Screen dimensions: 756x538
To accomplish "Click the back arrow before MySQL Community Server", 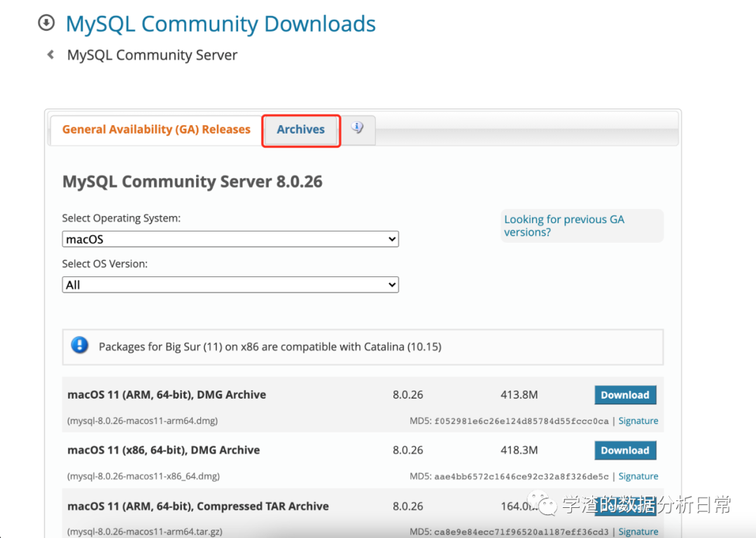I will (x=50, y=55).
